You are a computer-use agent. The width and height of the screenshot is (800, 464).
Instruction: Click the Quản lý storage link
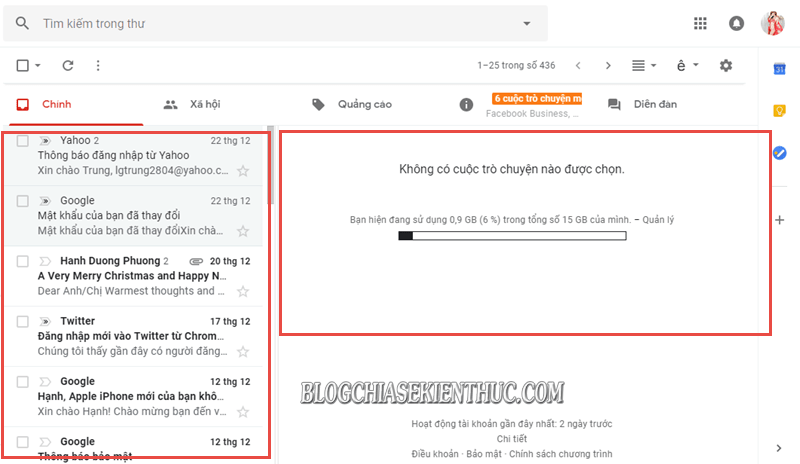click(658, 220)
